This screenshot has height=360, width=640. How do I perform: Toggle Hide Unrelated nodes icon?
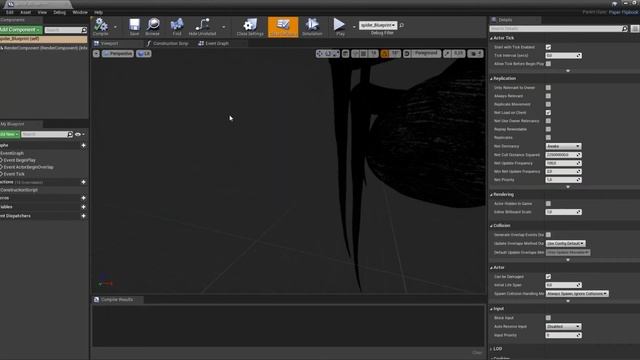(202, 24)
